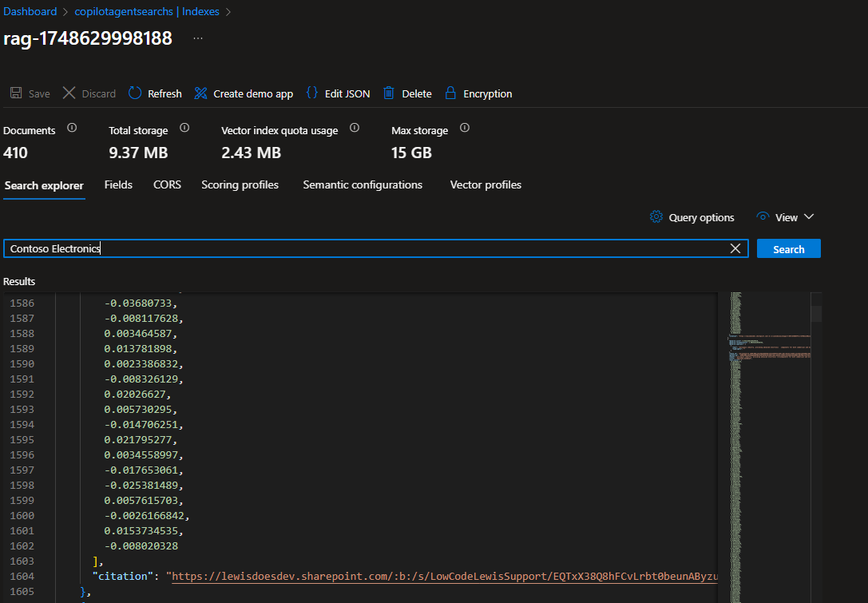Click the info icon next to Documents

click(71, 129)
